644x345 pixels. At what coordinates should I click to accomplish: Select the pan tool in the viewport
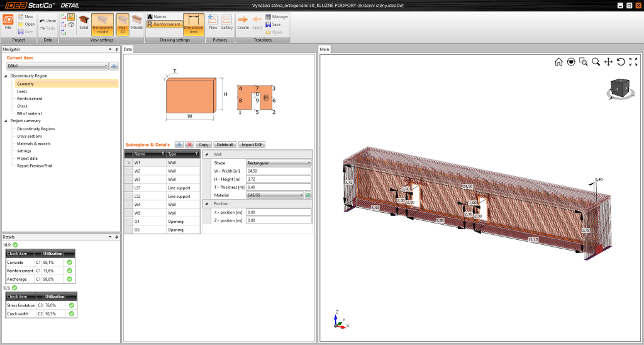[608, 62]
